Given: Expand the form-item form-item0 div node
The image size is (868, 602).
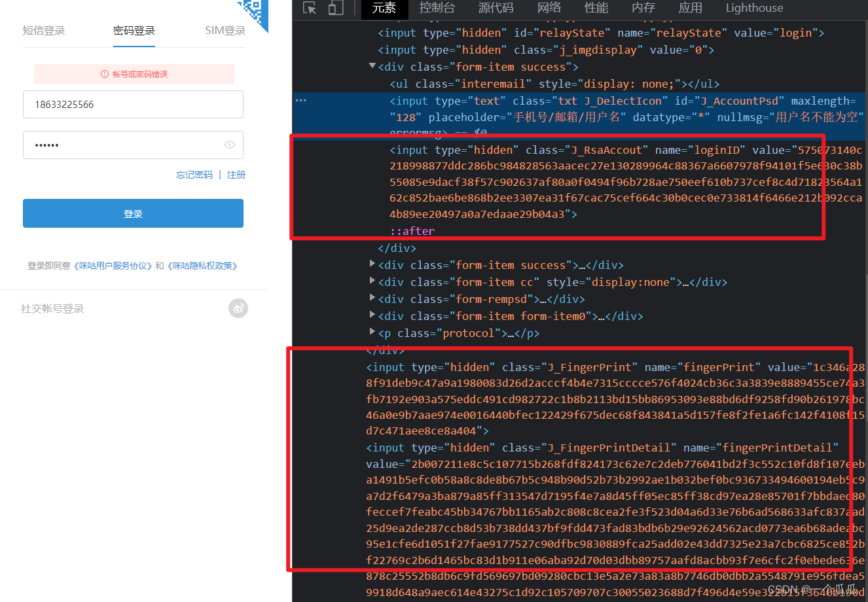Looking at the screenshot, I should [x=372, y=315].
